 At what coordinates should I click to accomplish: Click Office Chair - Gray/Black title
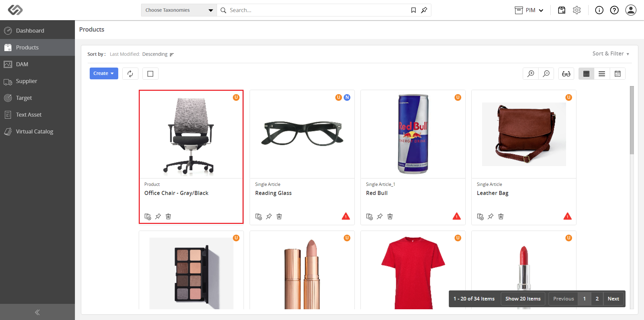pos(176,193)
